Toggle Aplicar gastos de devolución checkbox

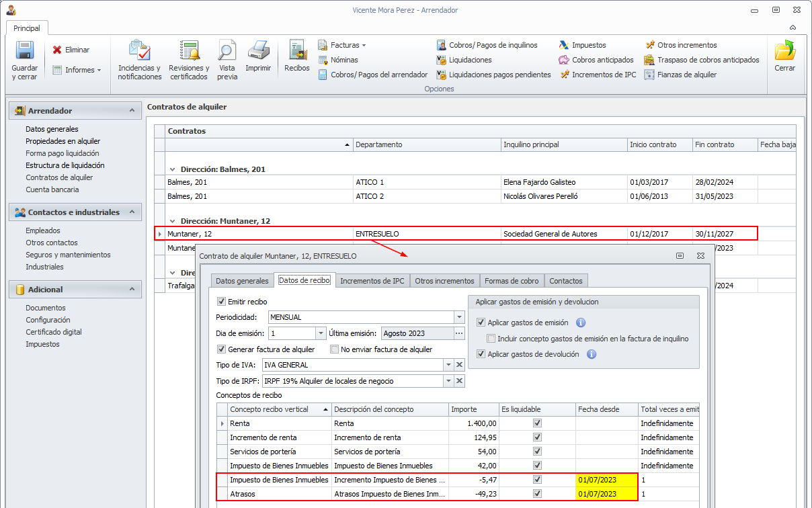481,354
